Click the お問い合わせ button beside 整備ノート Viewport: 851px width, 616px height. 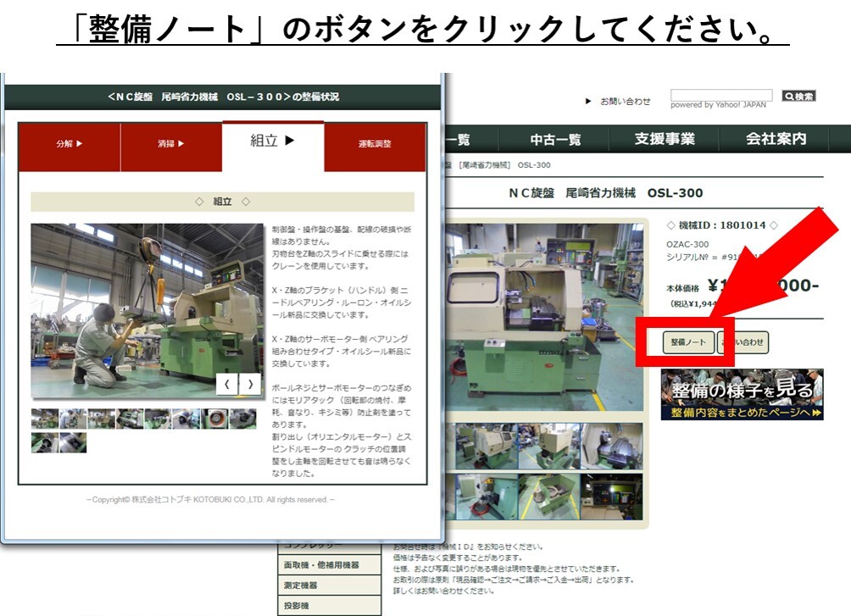point(743,342)
